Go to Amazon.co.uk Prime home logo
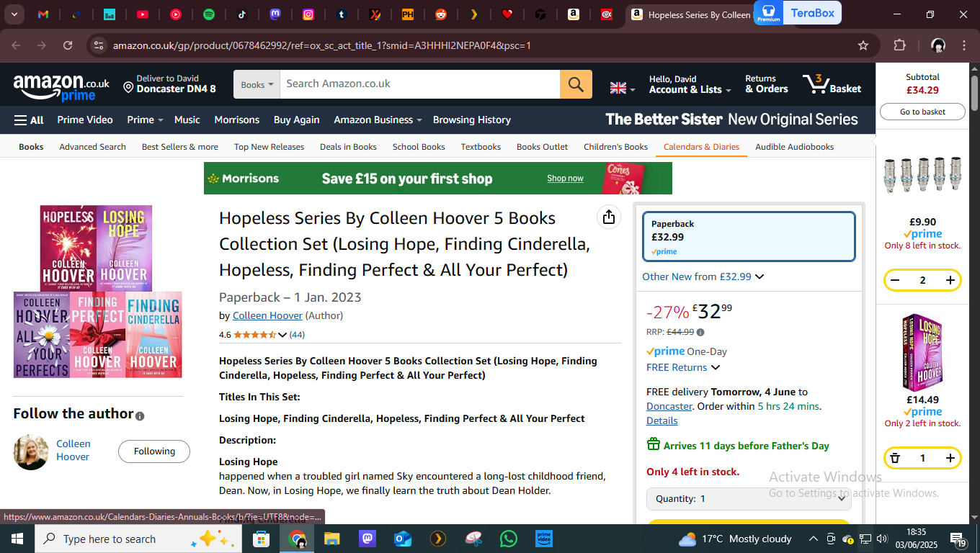The width and height of the screenshot is (980, 553). tap(61, 87)
